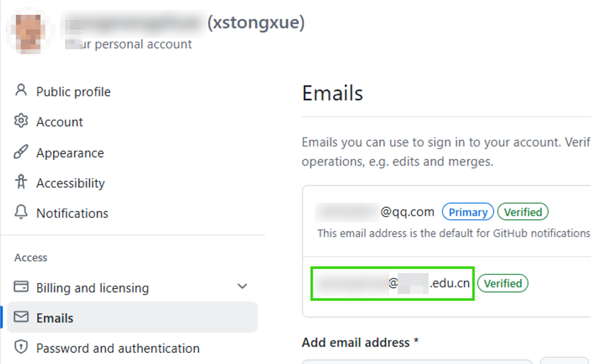This screenshot has height=364, width=591.
Task: Click the xstongxue username link
Action: coord(256,23)
